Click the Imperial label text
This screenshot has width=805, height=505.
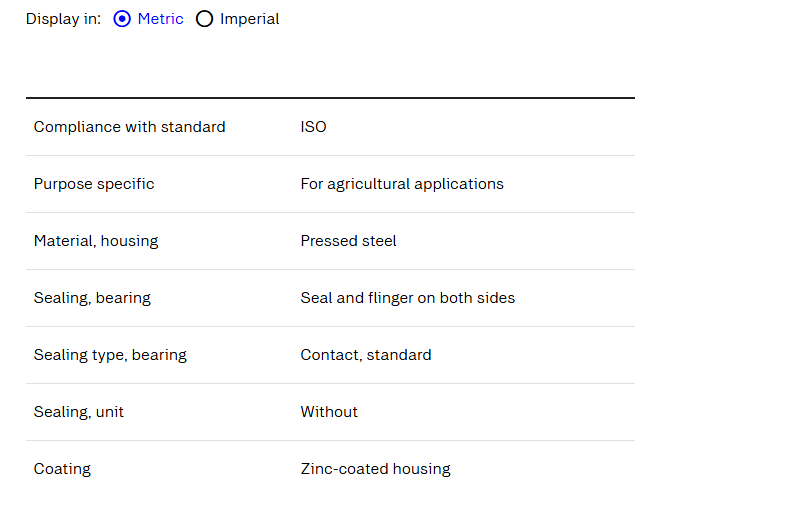pos(250,19)
